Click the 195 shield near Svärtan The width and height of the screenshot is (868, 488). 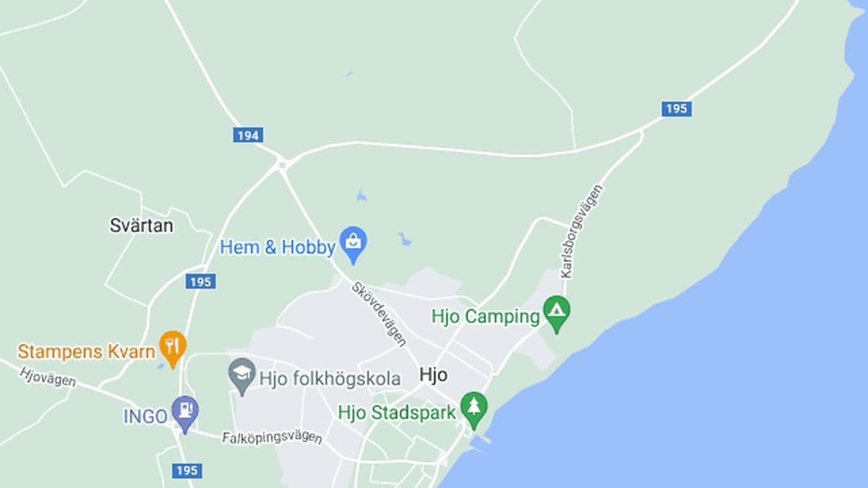(x=200, y=281)
